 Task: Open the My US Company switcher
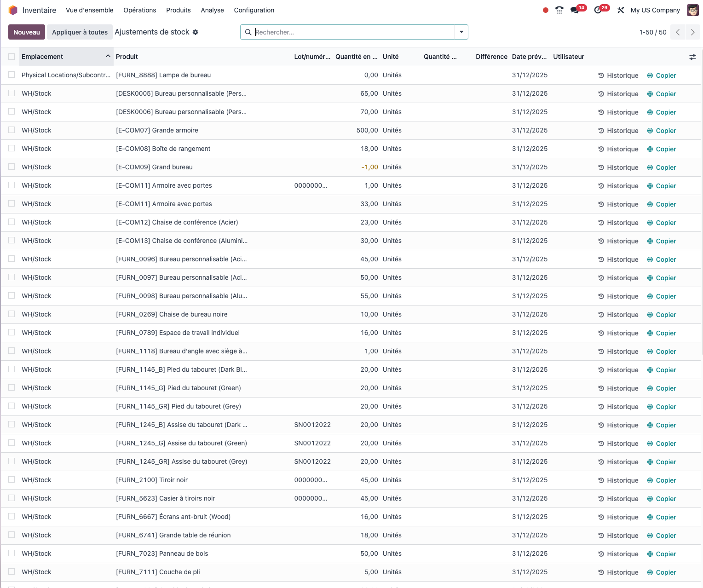[x=655, y=10]
